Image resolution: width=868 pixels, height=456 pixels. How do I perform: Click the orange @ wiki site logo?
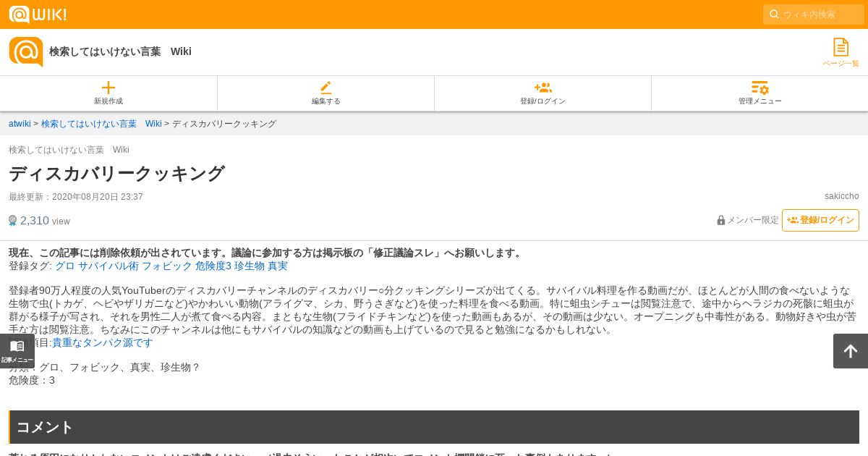coord(26,52)
